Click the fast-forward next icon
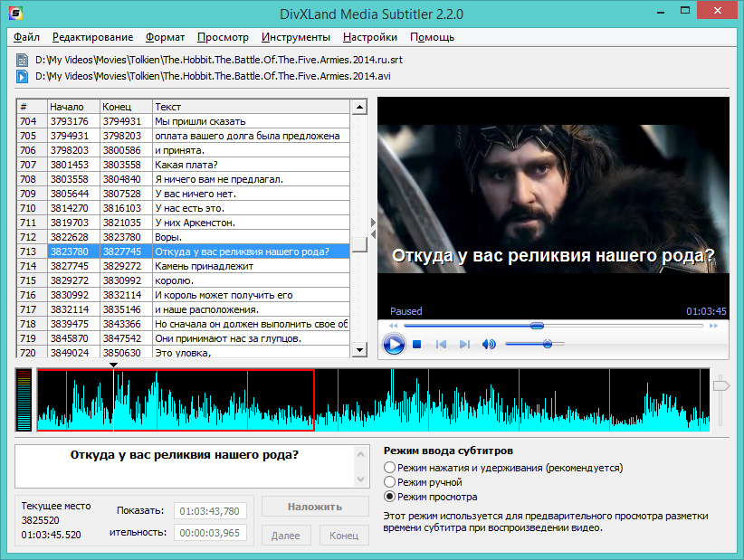This screenshot has width=744, height=560. coord(464,345)
